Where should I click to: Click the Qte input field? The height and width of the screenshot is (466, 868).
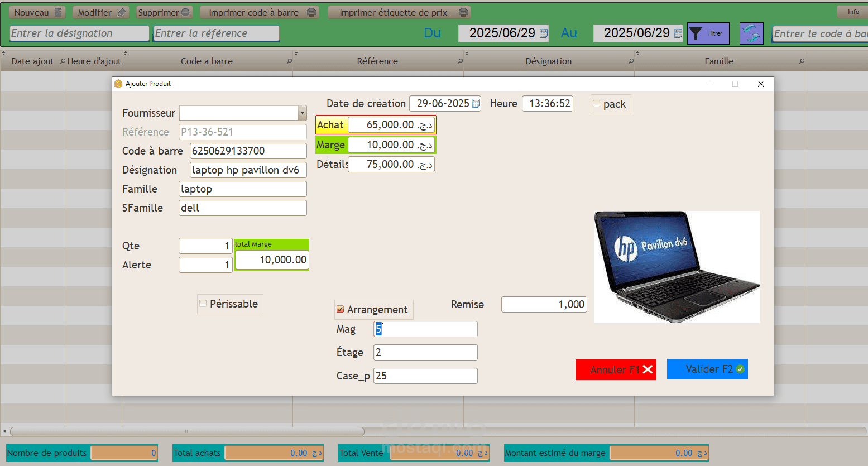click(205, 246)
